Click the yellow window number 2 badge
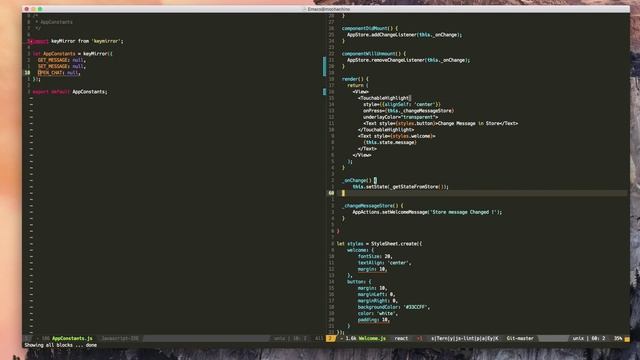The image size is (640, 360). [x=330, y=338]
